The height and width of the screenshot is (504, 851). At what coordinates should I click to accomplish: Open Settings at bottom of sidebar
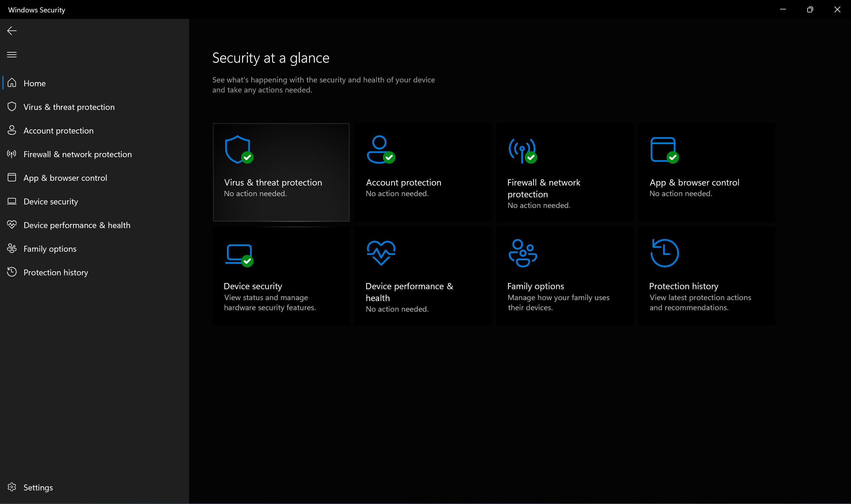[94, 488]
